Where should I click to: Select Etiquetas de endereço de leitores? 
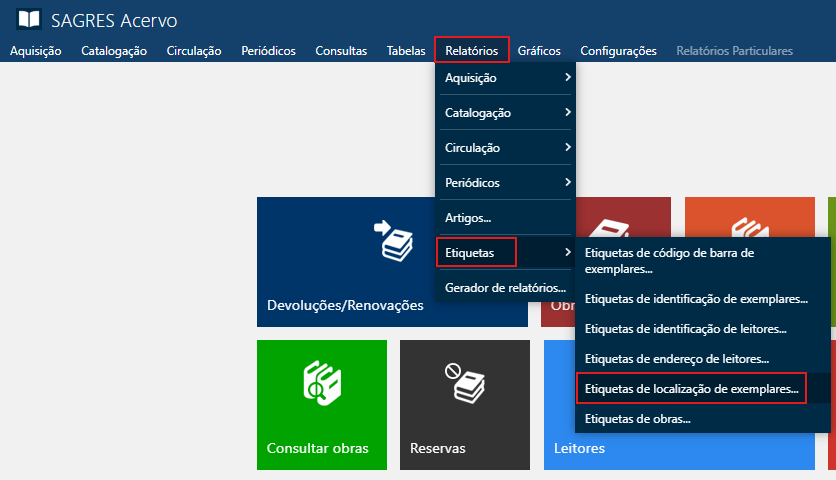click(677, 358)
